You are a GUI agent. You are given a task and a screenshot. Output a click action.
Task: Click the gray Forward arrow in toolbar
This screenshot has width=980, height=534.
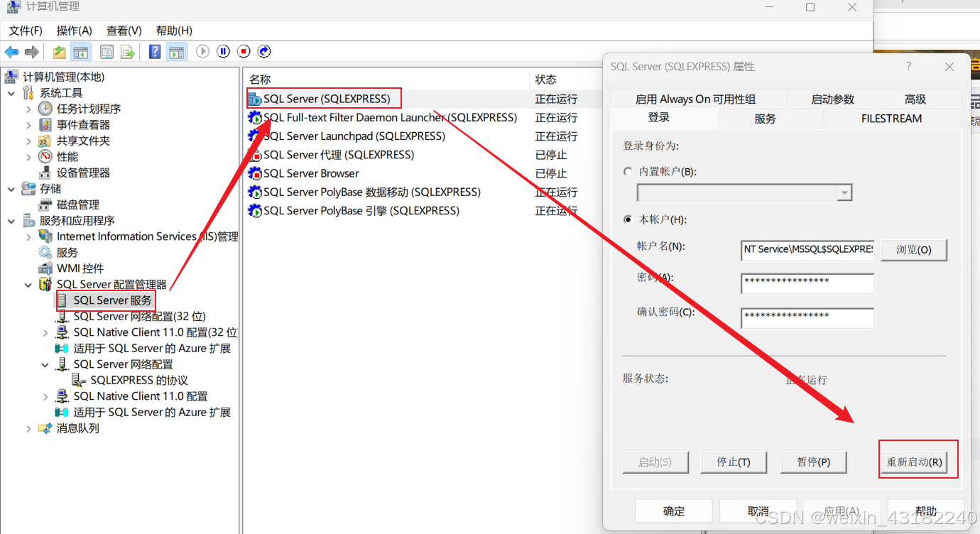pyautogui.click(x=31, y=52)
